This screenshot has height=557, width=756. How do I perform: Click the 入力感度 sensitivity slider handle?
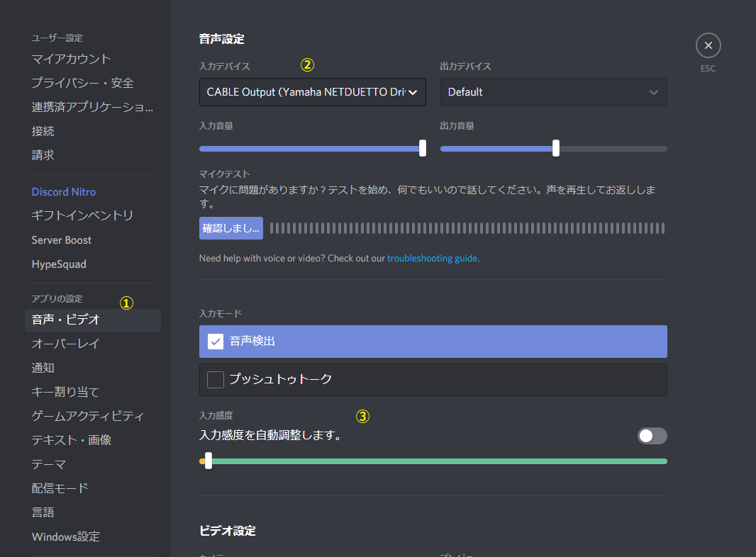coord(206,461)
